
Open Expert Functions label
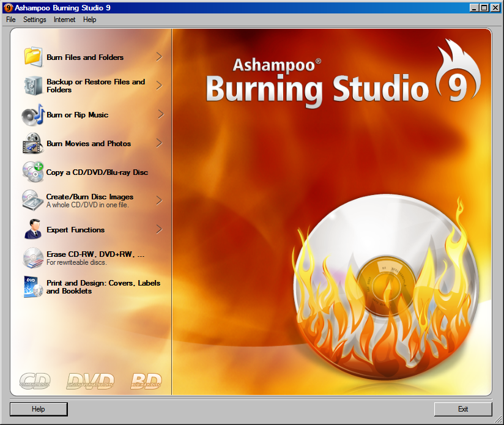tap(75, 230)
